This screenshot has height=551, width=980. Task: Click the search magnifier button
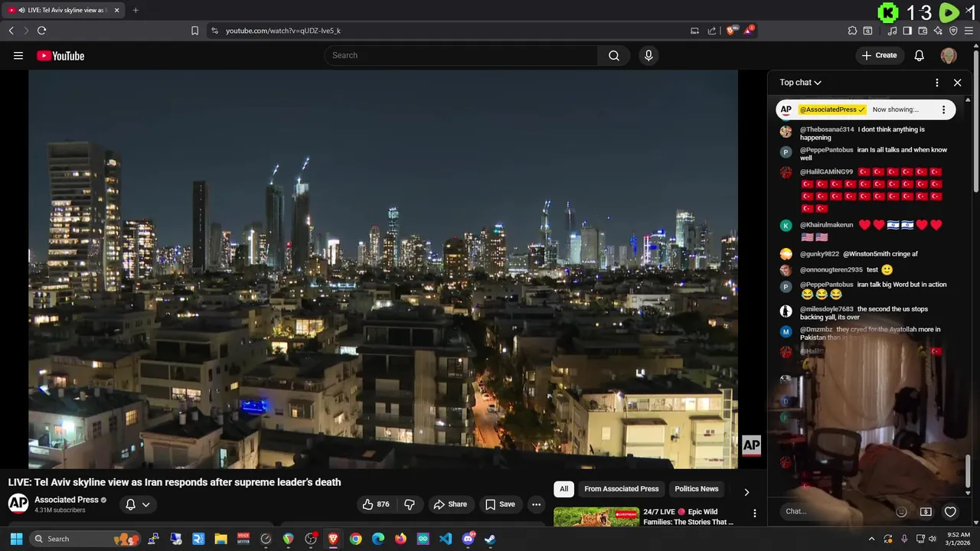[614, 55]
